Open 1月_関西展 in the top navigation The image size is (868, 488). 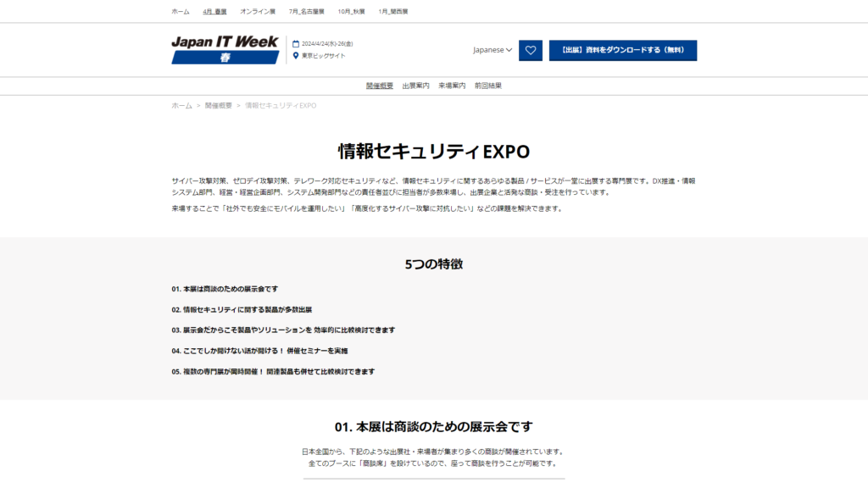pyautogui.click(x=393, y=12)
